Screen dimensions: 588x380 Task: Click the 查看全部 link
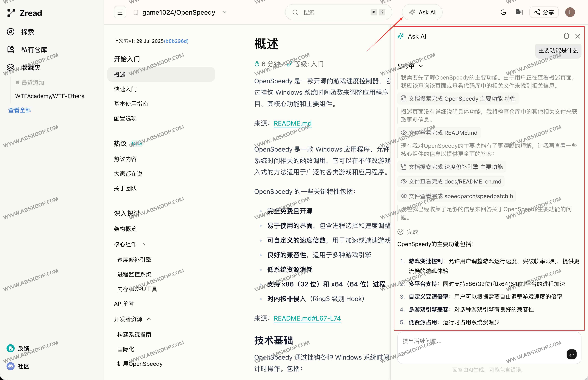tap(20, 110)
